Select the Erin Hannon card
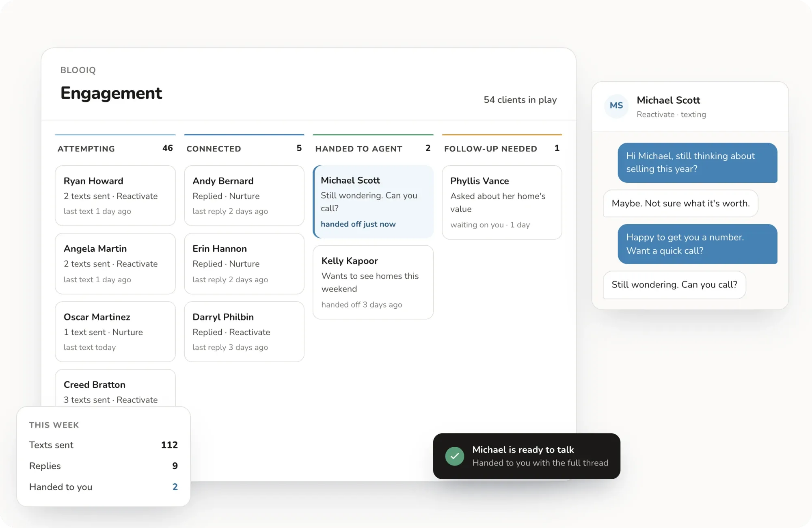Image resolution: width=812 pixels, height=528 pixels. (x=244, y=264)
